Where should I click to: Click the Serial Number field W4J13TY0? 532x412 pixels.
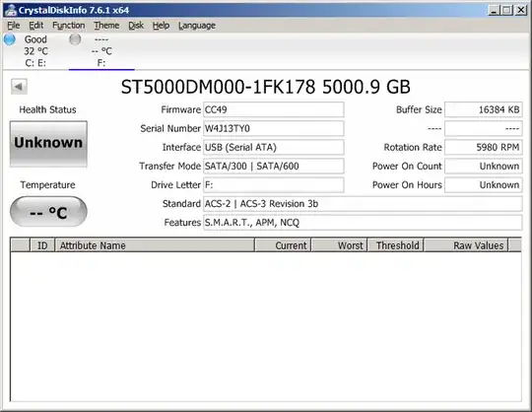click(x=274, y=128)
